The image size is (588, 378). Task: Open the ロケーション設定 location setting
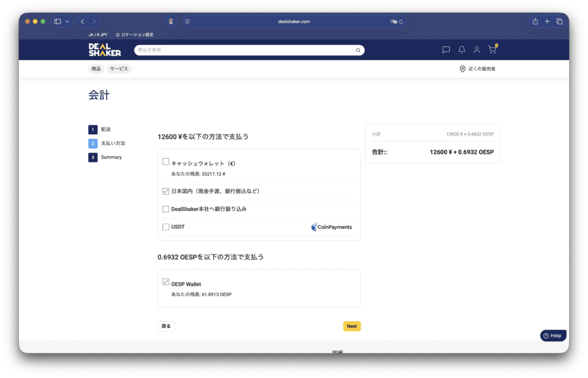pyautogui.click(x=134, y=34)
